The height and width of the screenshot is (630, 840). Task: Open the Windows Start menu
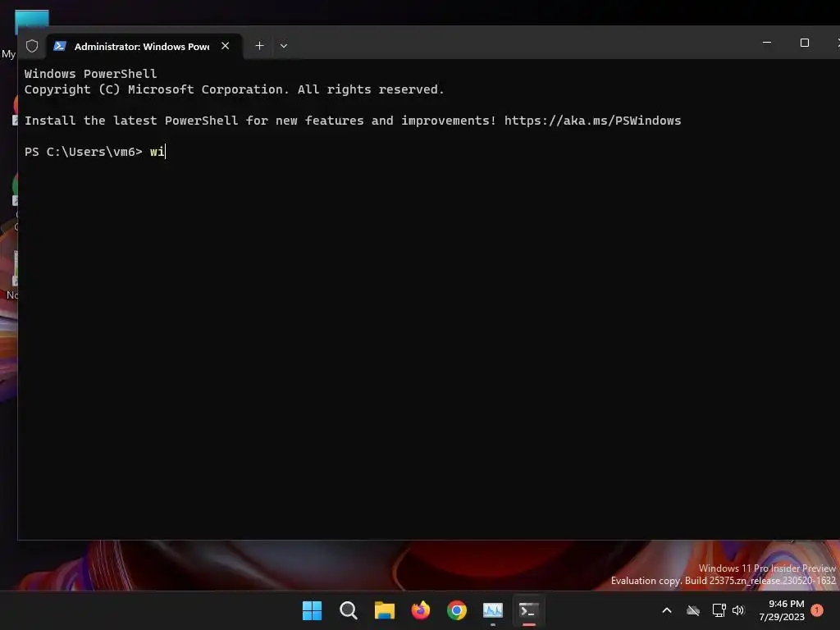[x=312, y=610]
